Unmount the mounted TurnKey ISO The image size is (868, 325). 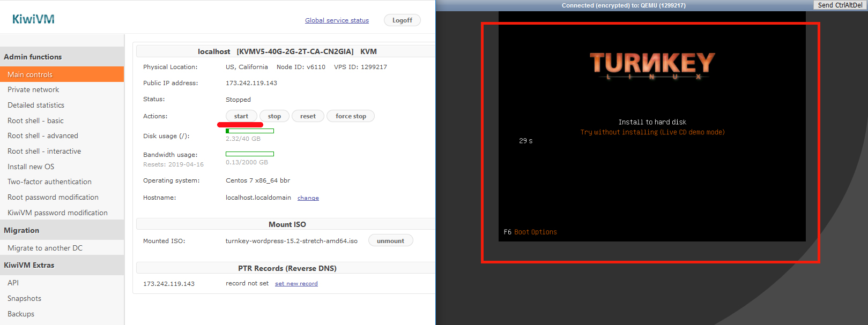[x=390, y=241]
